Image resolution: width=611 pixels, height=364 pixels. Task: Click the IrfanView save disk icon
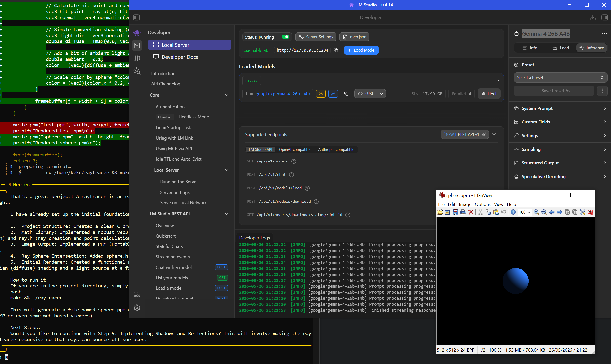point(455,212)
